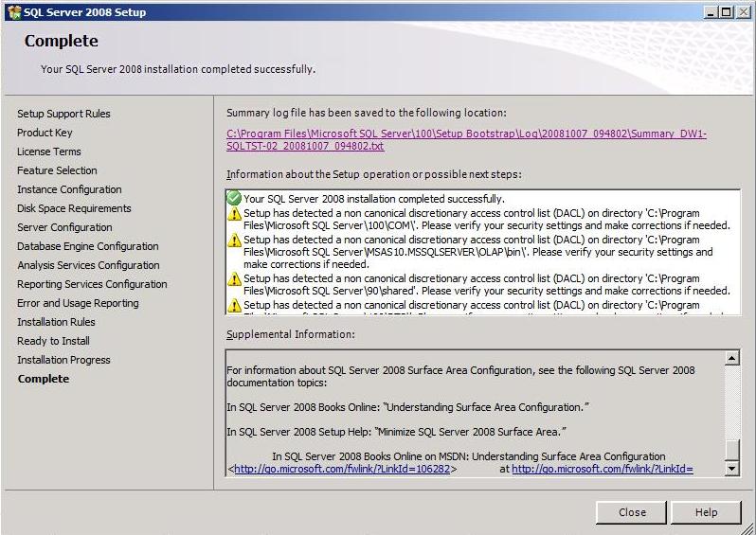Click the SQL Server Setup title bar icon
The height and width of the screenshot is (535, 756).
click(15, 12)
